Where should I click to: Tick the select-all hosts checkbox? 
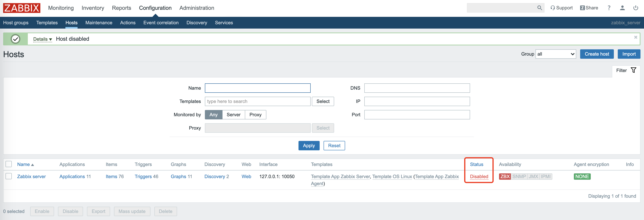[x=9, y=164]
